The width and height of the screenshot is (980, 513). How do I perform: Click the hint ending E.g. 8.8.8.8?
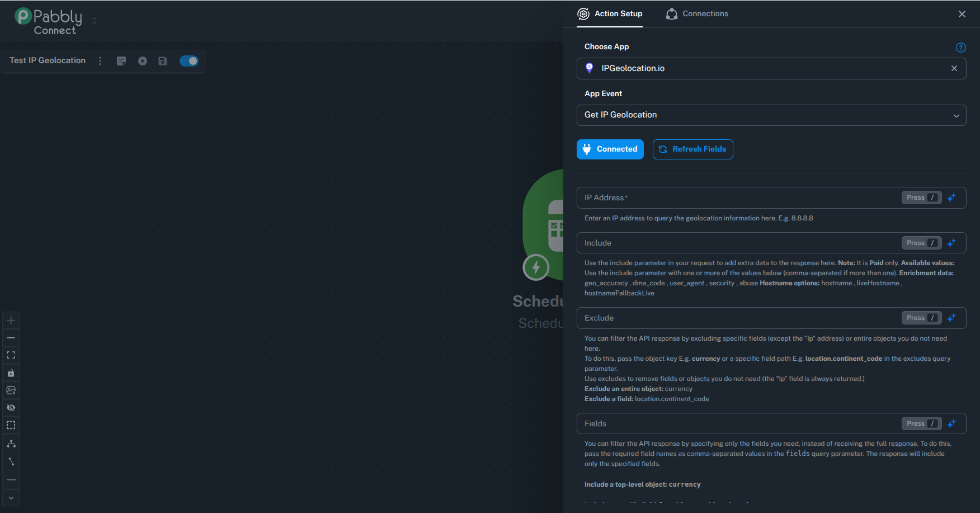[699, 218]
